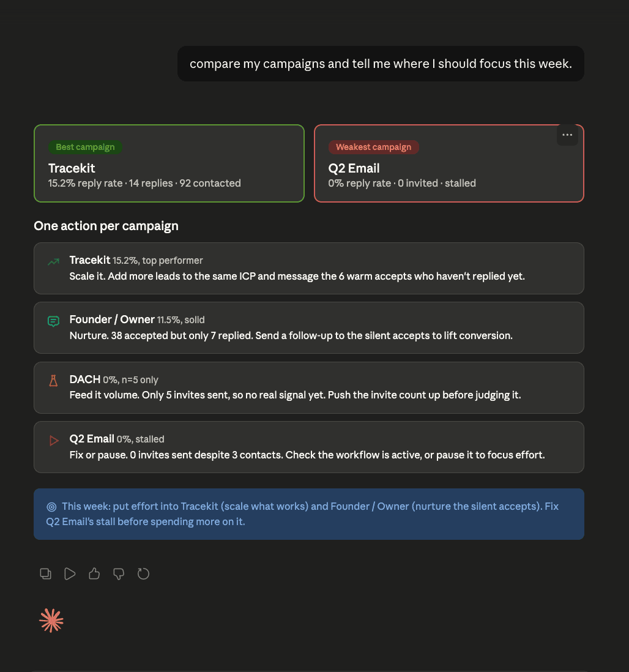The height and width of the screenshot is (672, 629).
Task: Click the message icon beside Founder / Owner
Action: [54, 321]
